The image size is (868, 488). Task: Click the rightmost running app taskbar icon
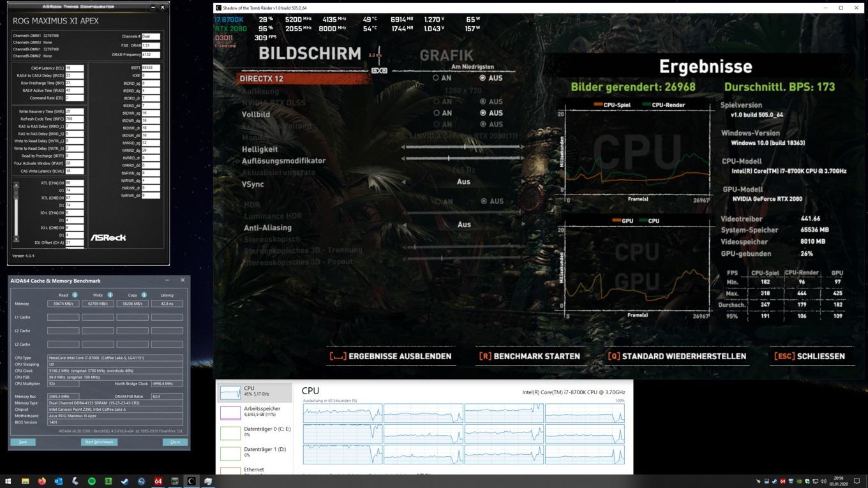click(207, 481)
